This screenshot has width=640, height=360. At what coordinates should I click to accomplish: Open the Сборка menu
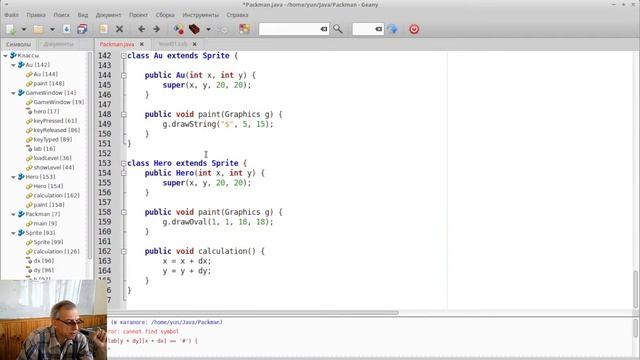165,15
